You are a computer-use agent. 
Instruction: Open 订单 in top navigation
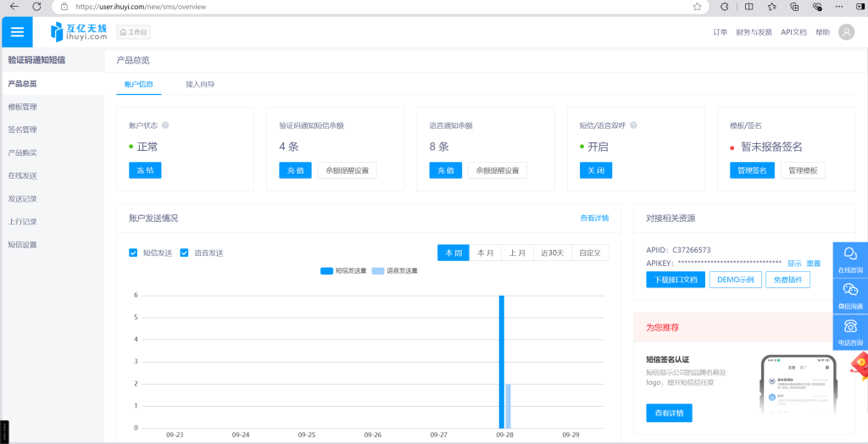[x=720, y=32]
